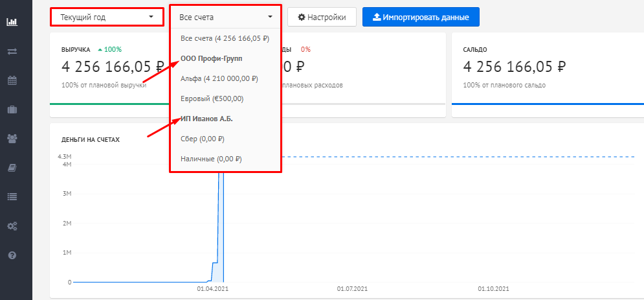Click the 01.04.2021 axis date label
Screen dimensions: 644x300
[212, 289]
